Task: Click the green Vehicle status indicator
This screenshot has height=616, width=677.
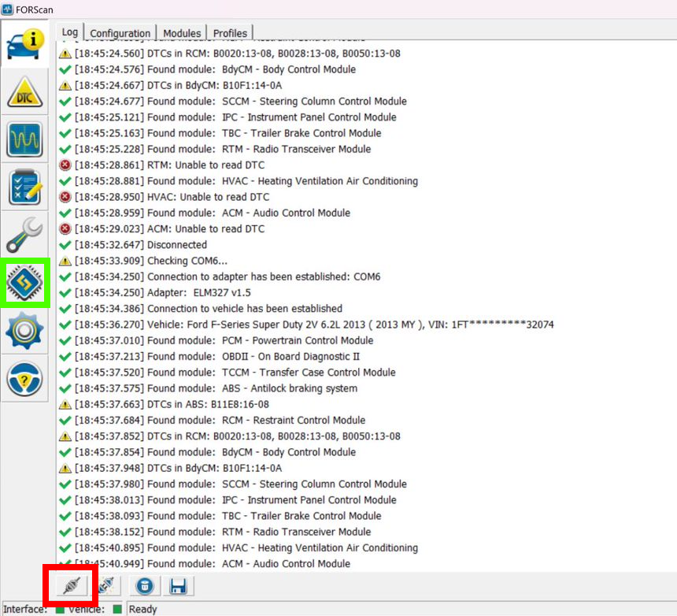Action: [x=117, y=609]
